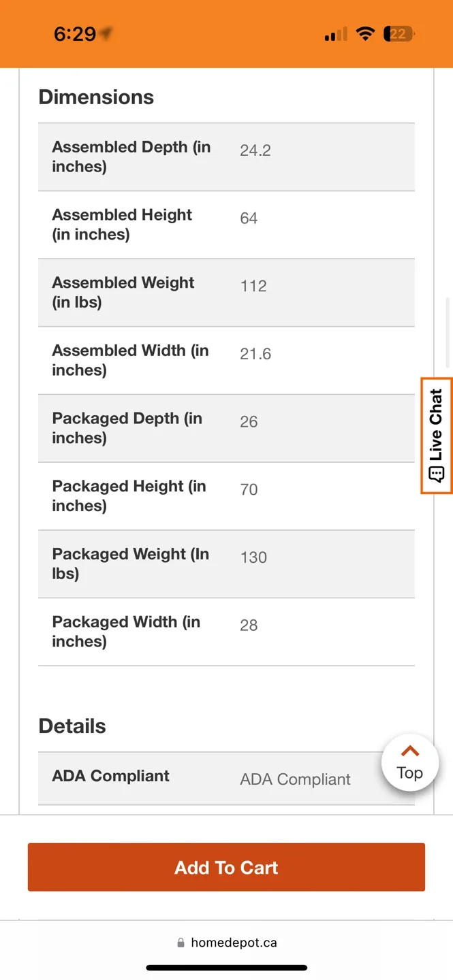This screenshot has height=980, width=453.
Task: Tap the padlock icon beside homedepot.ca
Action: pyautogui.click(x=181, y=942)
